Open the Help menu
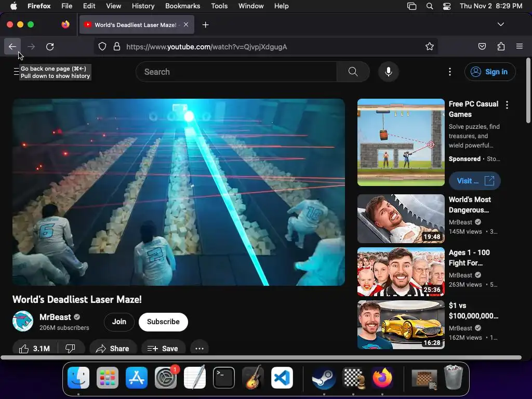 [281, 6]
